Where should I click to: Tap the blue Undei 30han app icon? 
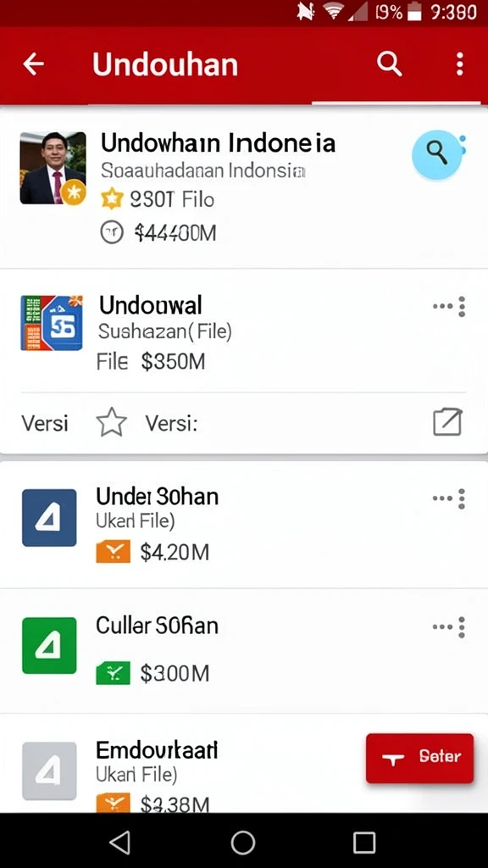pos(49,518)
